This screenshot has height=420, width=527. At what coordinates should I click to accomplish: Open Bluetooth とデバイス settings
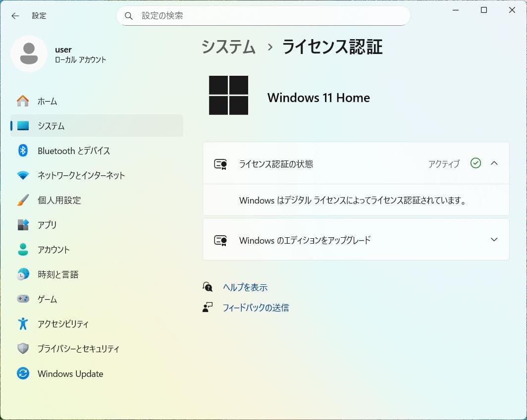(97, 150)
